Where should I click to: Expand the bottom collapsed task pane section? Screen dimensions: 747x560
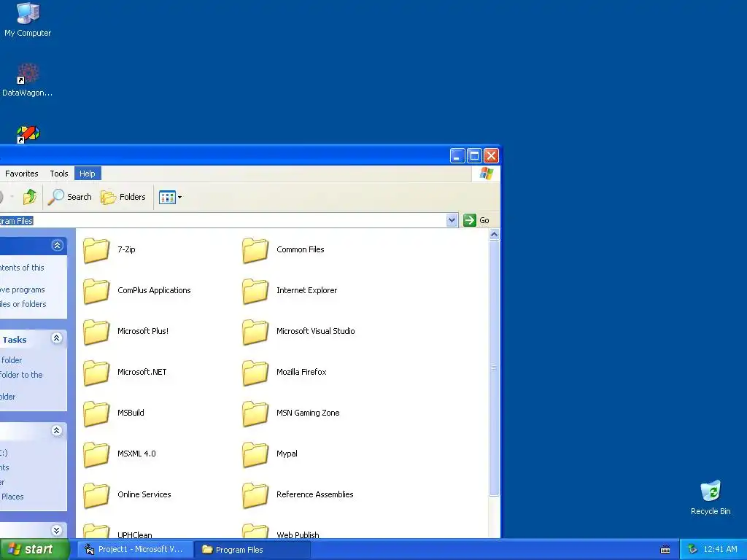pos(57,530)
